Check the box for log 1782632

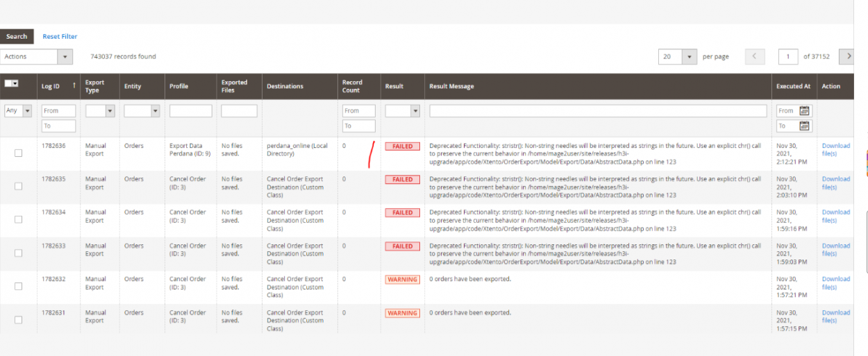[18, 286]
